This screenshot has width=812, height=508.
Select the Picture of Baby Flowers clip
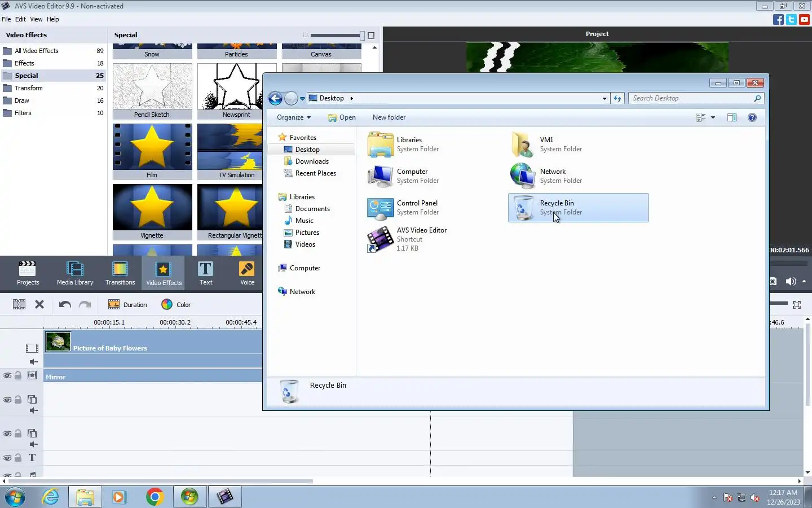coord(153,342)
